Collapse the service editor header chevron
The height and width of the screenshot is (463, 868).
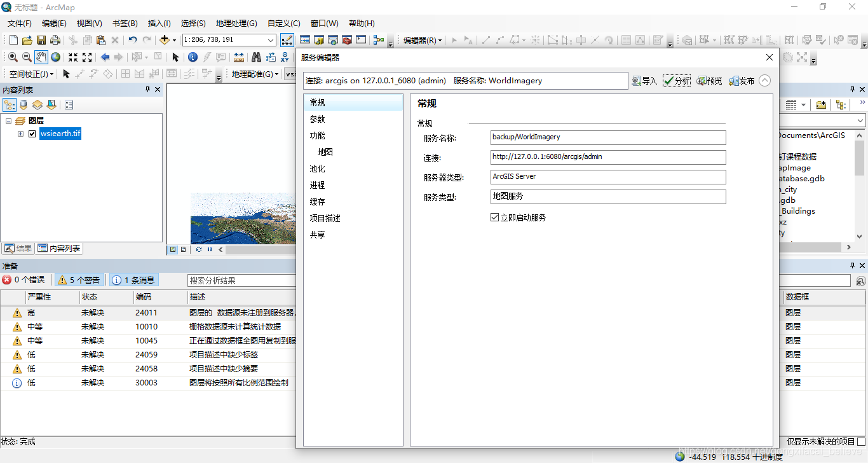765,81
